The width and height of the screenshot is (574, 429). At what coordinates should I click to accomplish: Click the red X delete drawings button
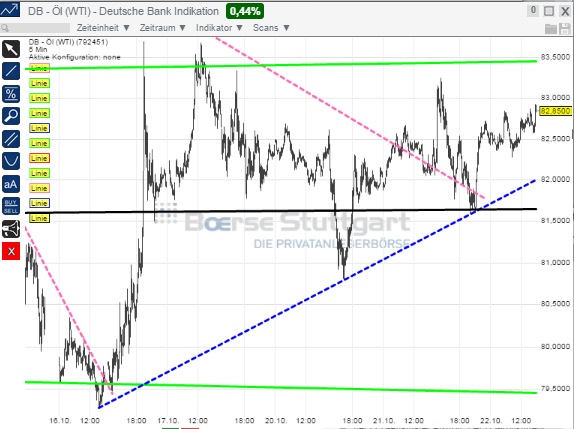(11, 251)
